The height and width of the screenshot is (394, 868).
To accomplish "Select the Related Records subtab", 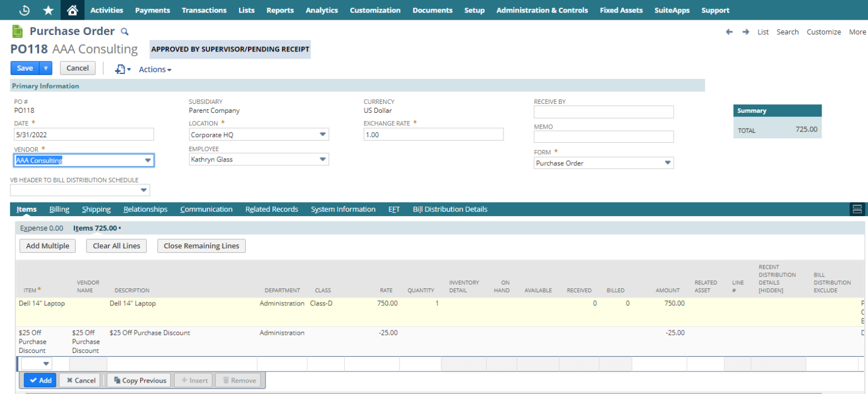I will (x=272, y=209).
